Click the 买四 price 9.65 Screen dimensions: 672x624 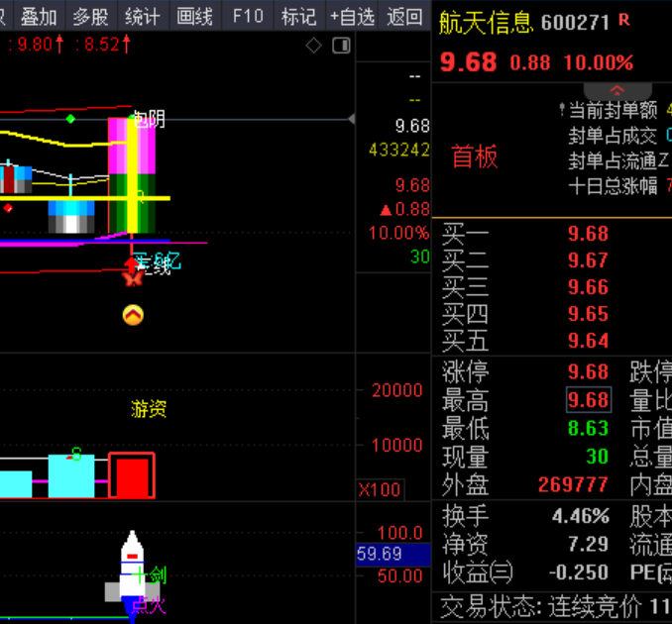pyautogui.click(x=588, y=314)
